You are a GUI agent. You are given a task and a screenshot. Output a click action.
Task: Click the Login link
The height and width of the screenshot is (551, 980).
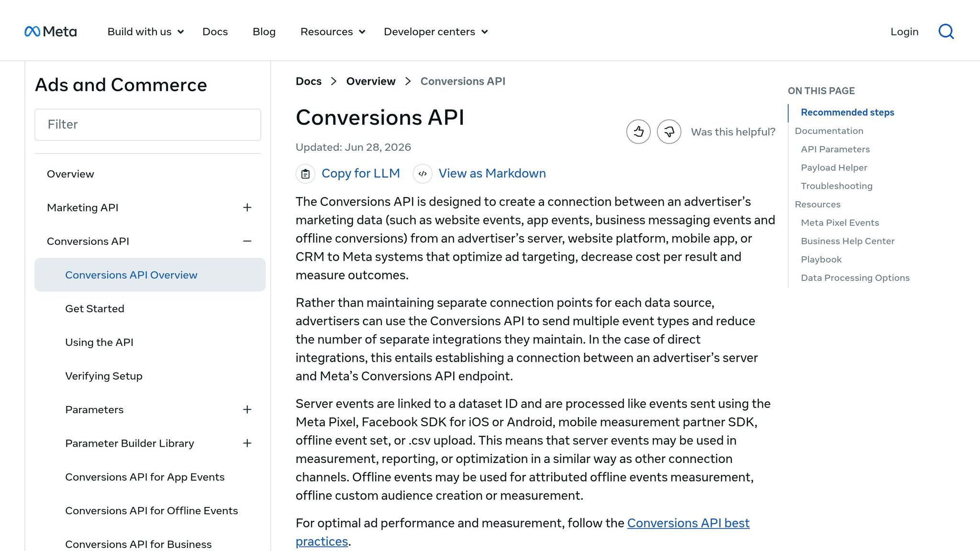click(x=904, y=32)
